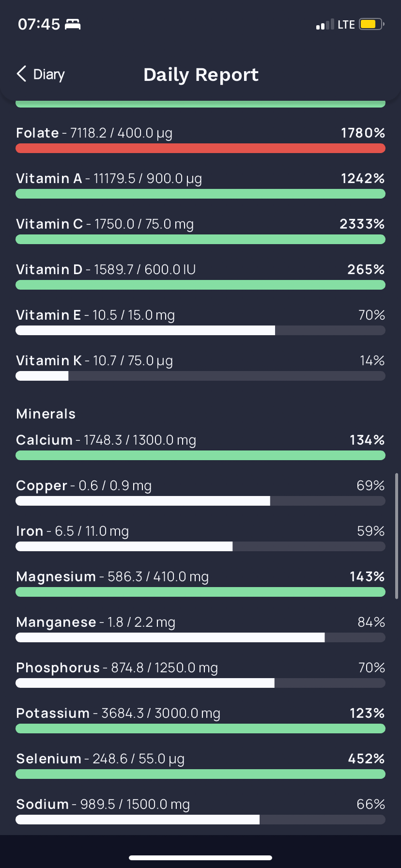Viewport: 401px width, 868px height.
Task: Tap the back chevron icon next to Diary
Action: coord(21,74)
